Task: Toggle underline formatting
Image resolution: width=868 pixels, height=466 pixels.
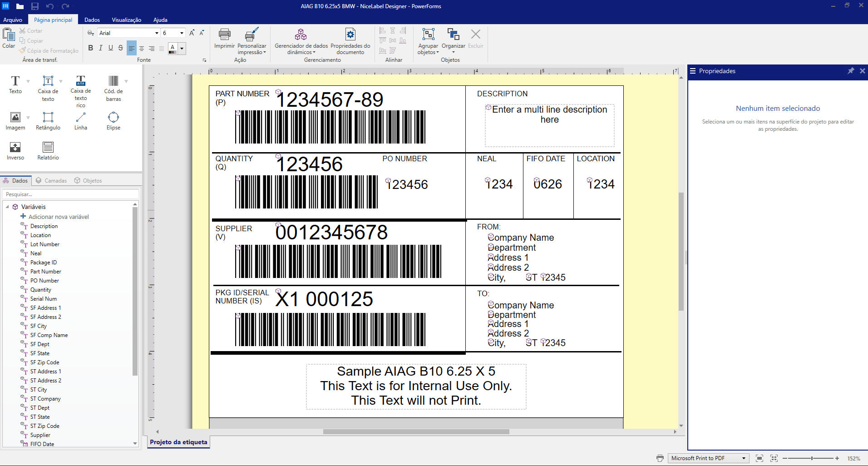Action: 110,48
